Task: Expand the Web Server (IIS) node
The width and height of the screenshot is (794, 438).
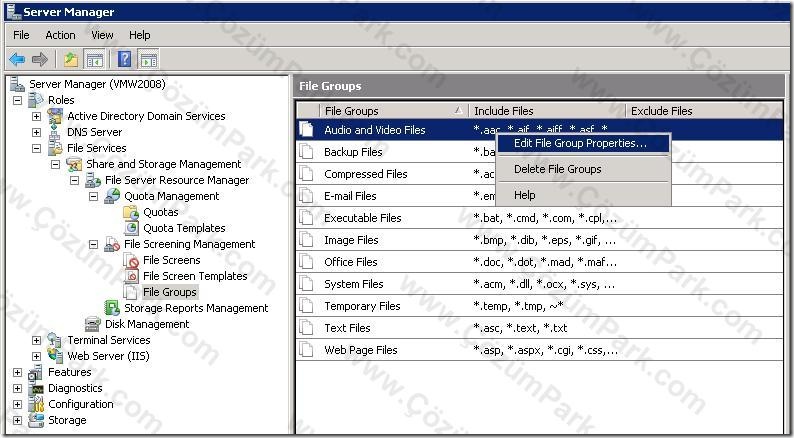Action: (x=36, y=356)
